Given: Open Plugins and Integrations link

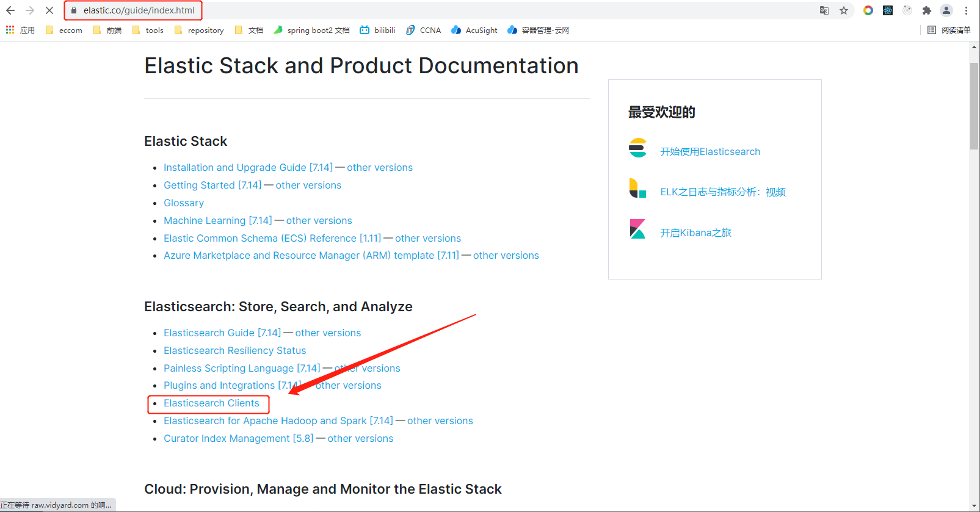Looking at the screenshot, I should point(232,385).
